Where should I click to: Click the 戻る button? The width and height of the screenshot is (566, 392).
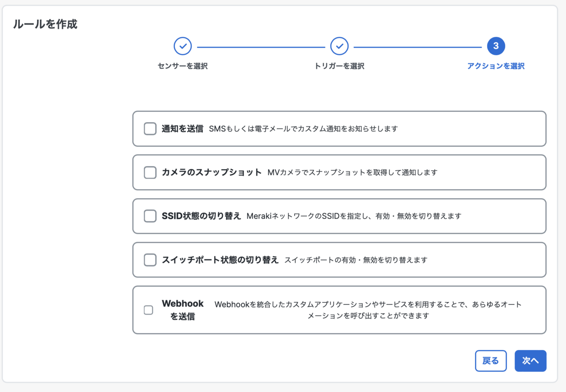click(491, 360)
